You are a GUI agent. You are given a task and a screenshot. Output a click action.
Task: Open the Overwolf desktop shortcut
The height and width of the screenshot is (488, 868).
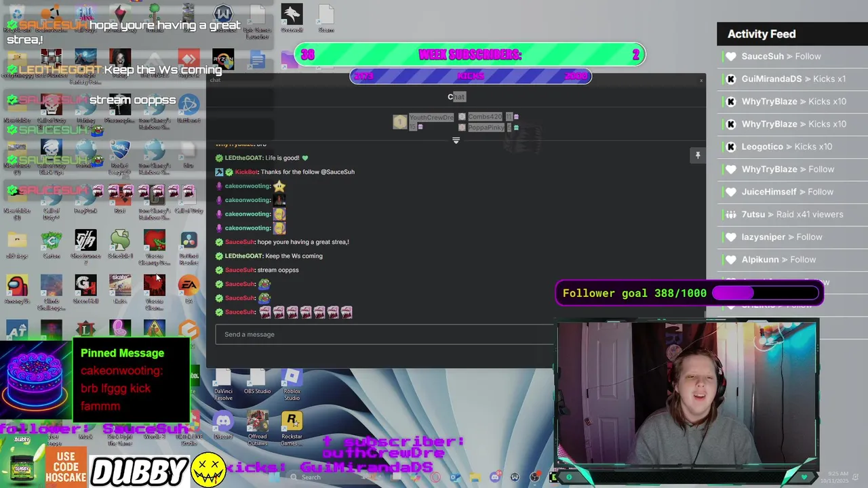click(x=292, y=18)
